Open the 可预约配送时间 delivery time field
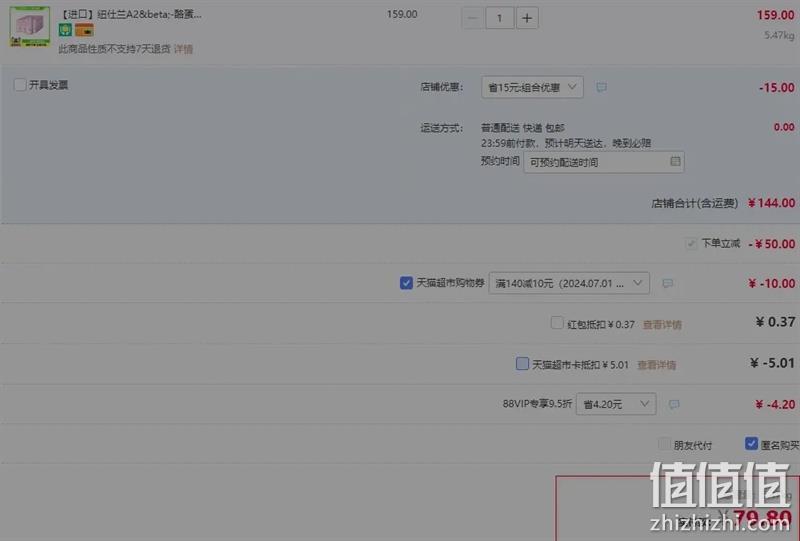Viewport: 800px width, 541px height. tap(604, 162)
